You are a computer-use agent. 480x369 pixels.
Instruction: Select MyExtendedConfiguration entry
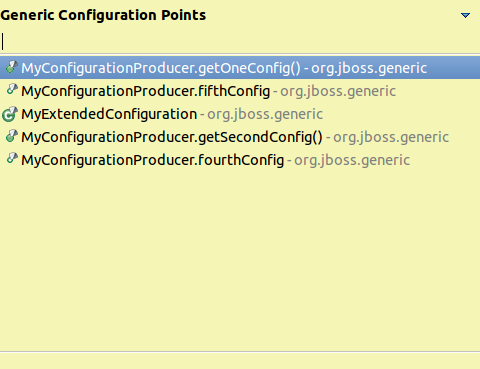(x=240, y=114)
